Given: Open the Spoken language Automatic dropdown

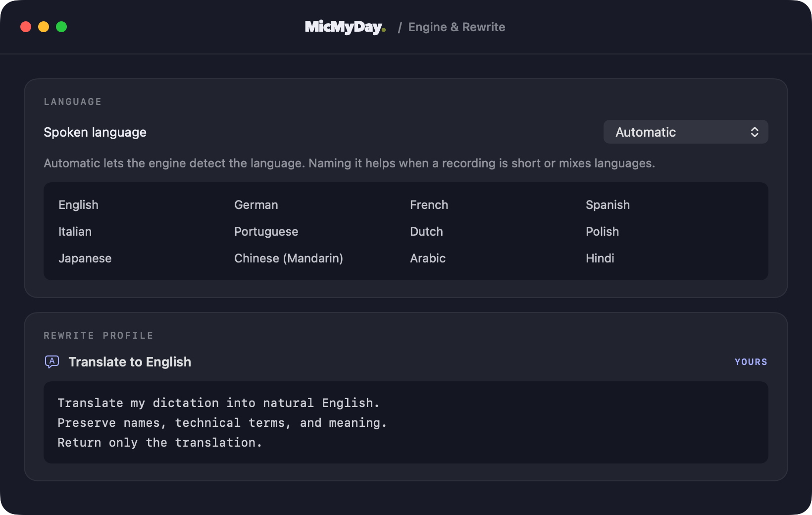Looking at the screenshot, I should click(686, 132).
